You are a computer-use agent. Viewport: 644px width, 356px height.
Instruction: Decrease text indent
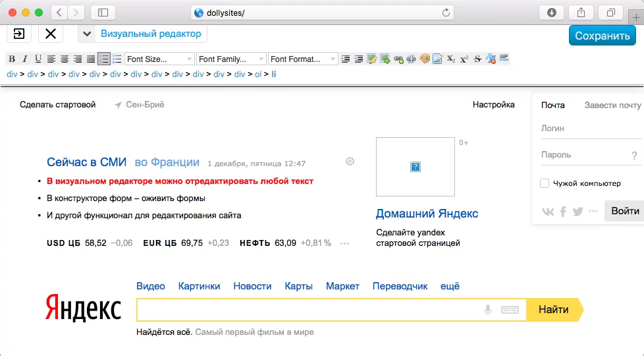tap(359, 59)
